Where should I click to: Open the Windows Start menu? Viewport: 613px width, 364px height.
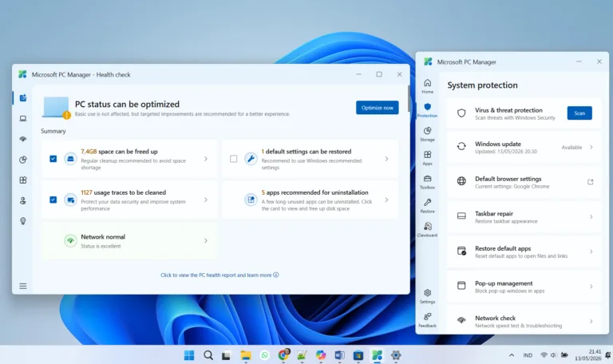tap(189, 355)
